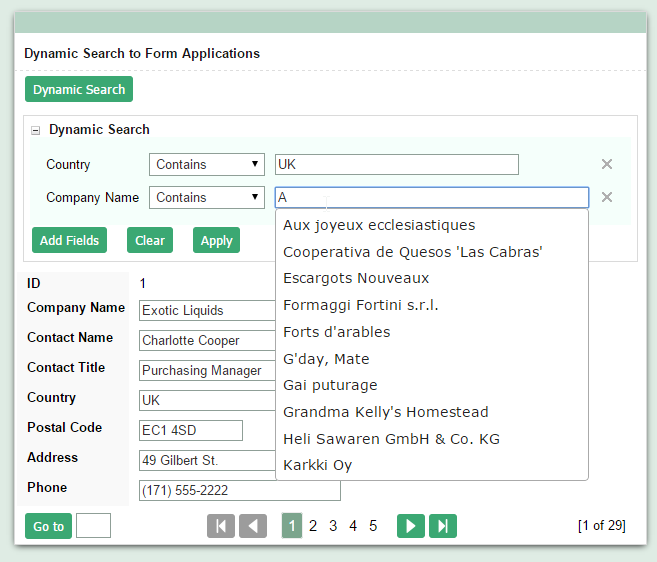This screenshot has width=657, height=562.
Task: Click Company Name search value field
Action: [x=432, y=197]
